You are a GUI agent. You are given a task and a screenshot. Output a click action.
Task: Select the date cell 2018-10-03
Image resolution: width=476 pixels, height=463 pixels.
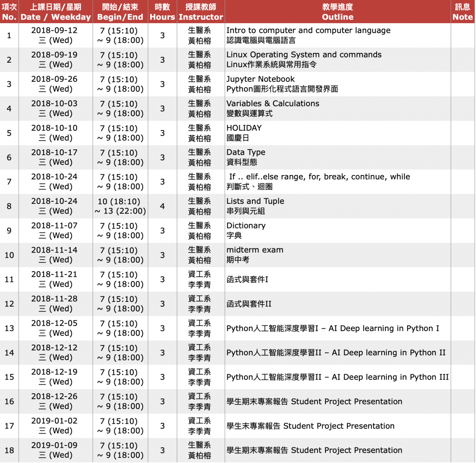(56, 109)
